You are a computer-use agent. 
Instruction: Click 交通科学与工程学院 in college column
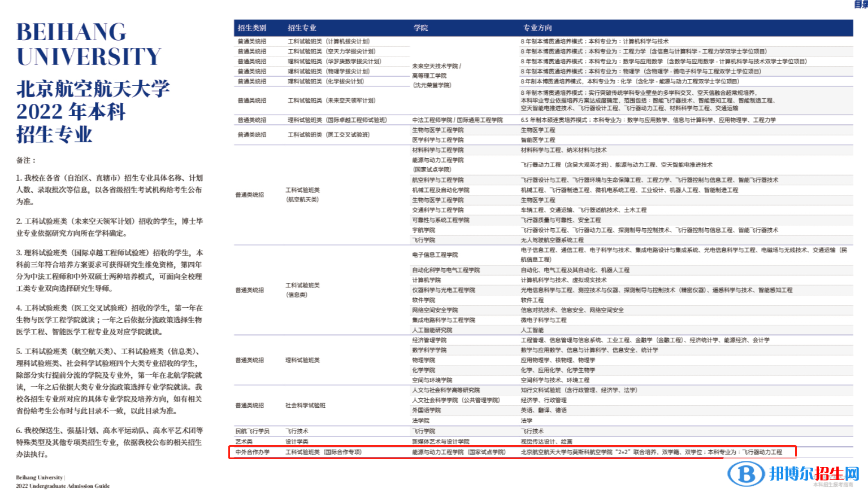pyautogui.click(x=437, y=210)
